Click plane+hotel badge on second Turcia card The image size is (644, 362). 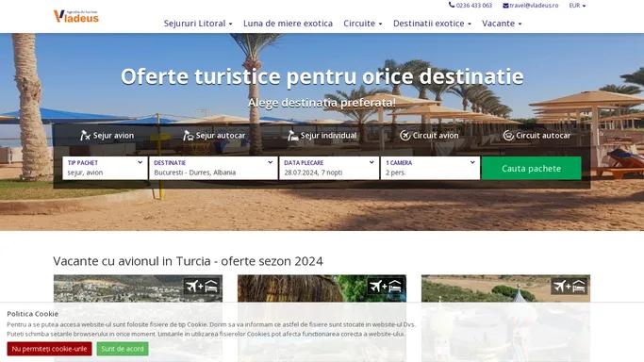(385, 286)
